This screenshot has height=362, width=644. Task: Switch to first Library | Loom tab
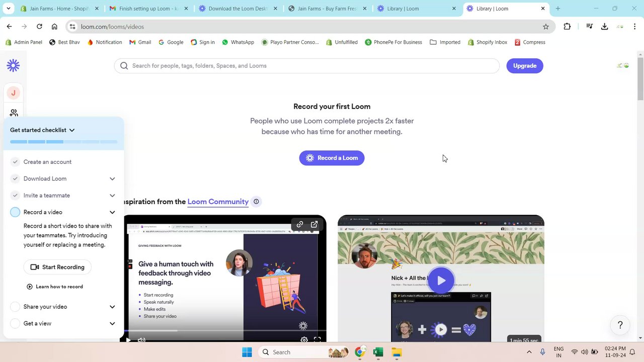[x=417, y=9]
